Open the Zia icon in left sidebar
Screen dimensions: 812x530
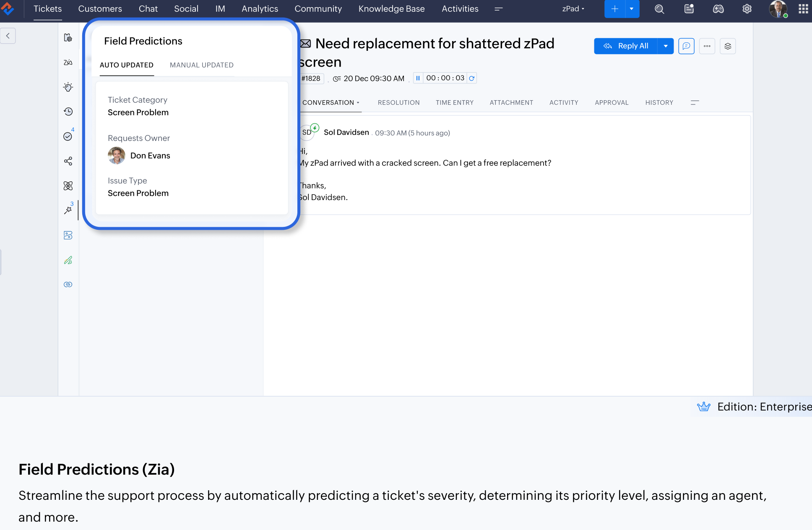[68, 62]
